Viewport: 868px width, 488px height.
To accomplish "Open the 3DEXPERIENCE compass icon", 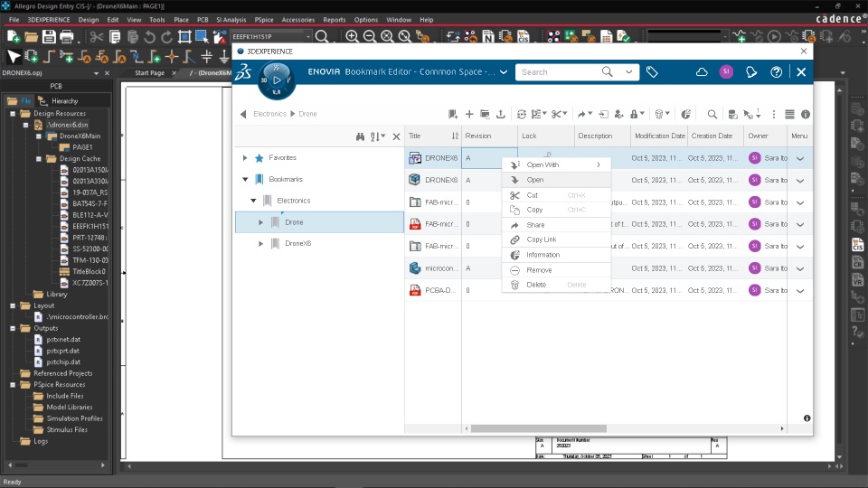I will [x=277, y=80].
